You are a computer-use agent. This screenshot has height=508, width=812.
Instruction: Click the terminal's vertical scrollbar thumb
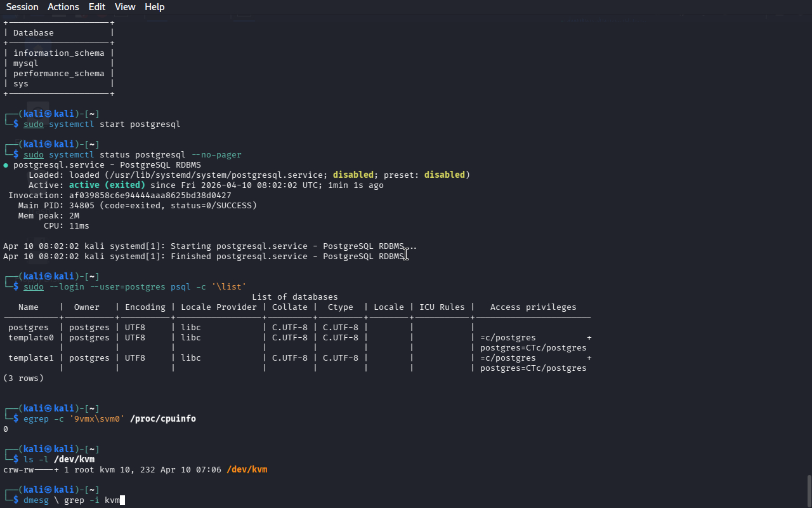click(808, 490)
